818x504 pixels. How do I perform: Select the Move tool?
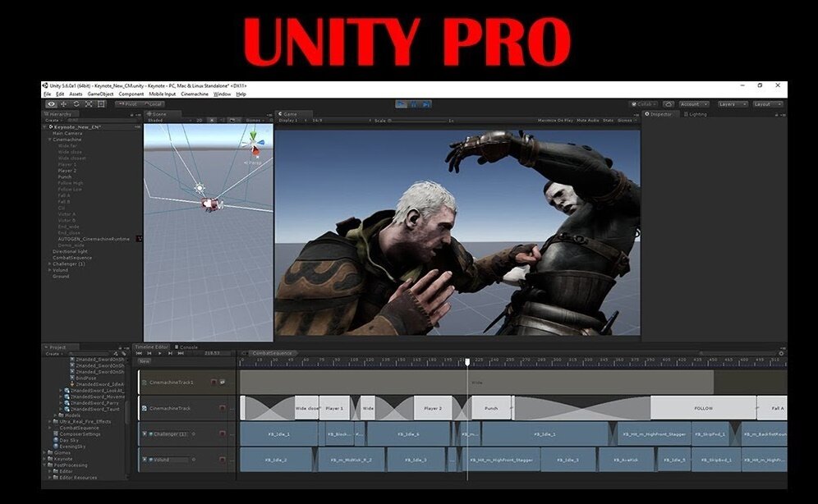point(63,104)
